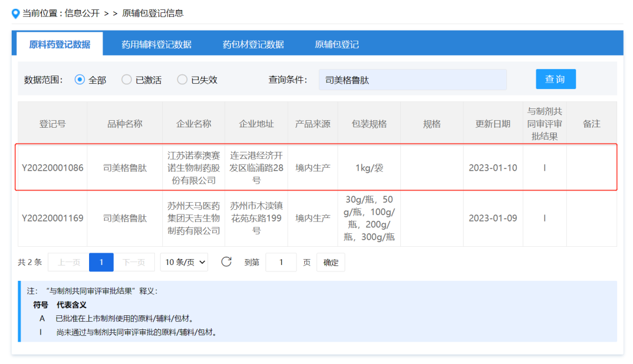Click the 下一页 next page button

pos(134,262)
